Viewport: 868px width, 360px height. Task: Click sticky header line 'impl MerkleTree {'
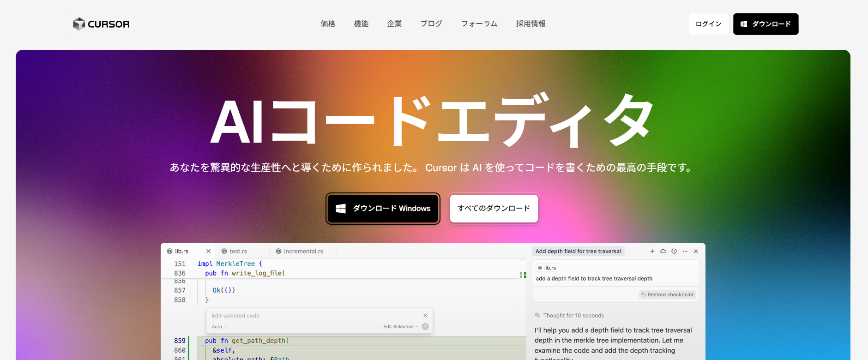tap(230, 264)
